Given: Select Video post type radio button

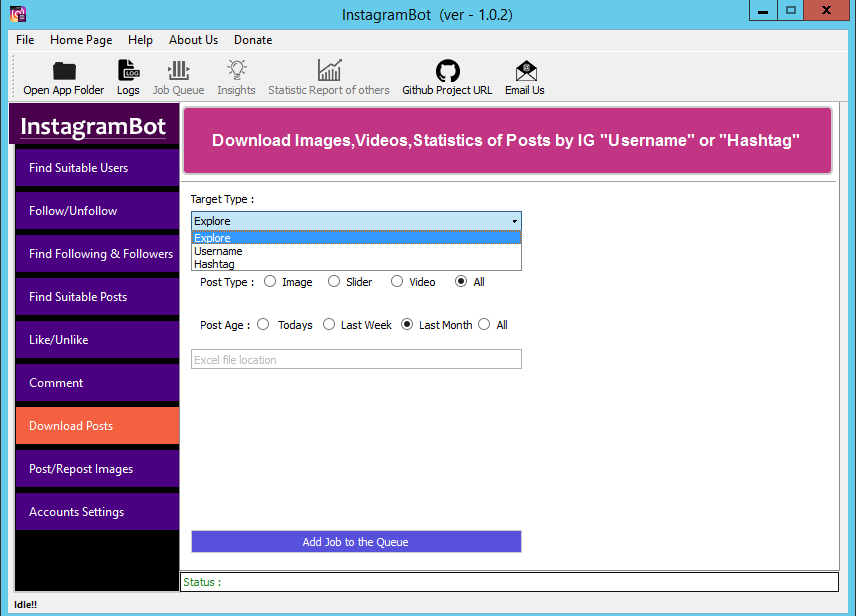Looking at the screenshot, I should pos(397,281).
